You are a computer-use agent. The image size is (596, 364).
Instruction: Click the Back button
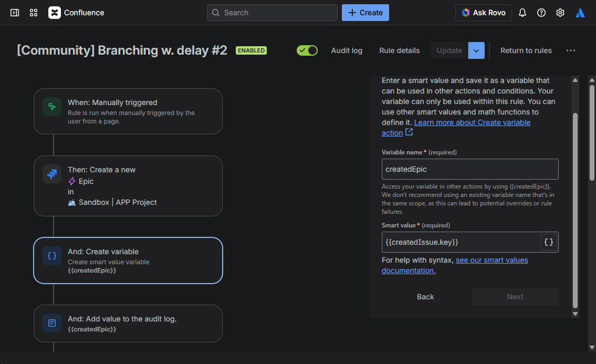tap(425, 297)
